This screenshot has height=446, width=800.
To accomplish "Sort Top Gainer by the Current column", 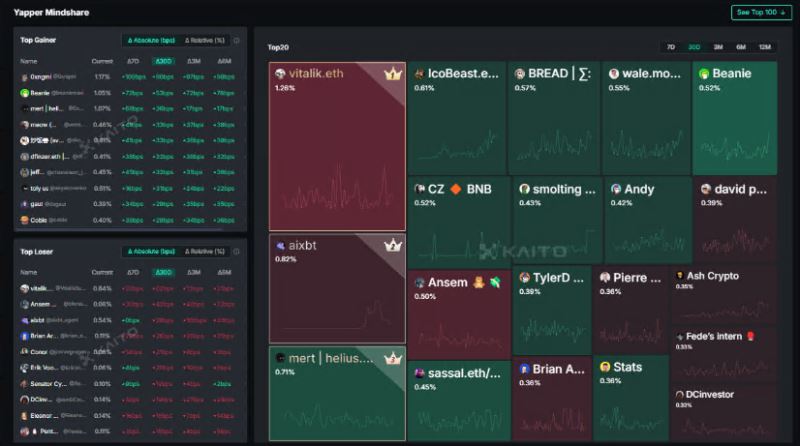I will point(102,61).
